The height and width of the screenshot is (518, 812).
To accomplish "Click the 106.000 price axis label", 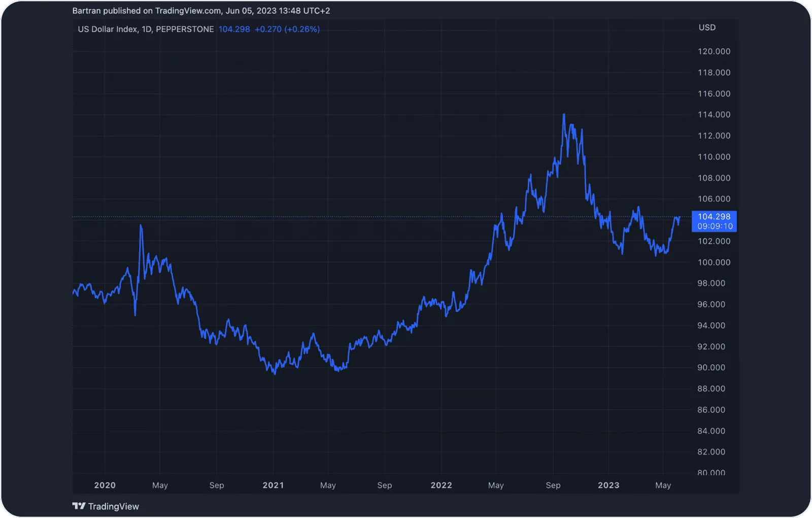I will click(714, 199).
